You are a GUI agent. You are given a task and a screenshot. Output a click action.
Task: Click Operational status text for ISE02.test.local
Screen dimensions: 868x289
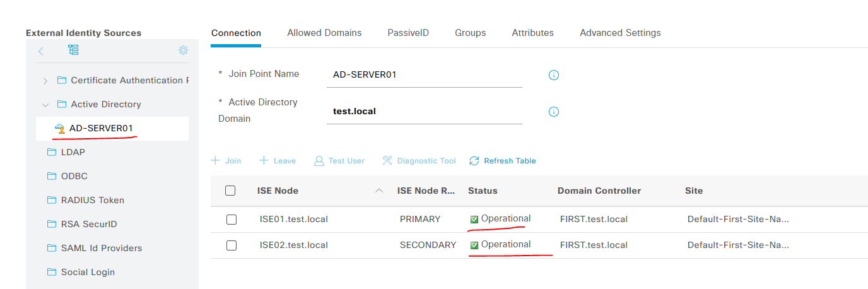click(506, 244)
